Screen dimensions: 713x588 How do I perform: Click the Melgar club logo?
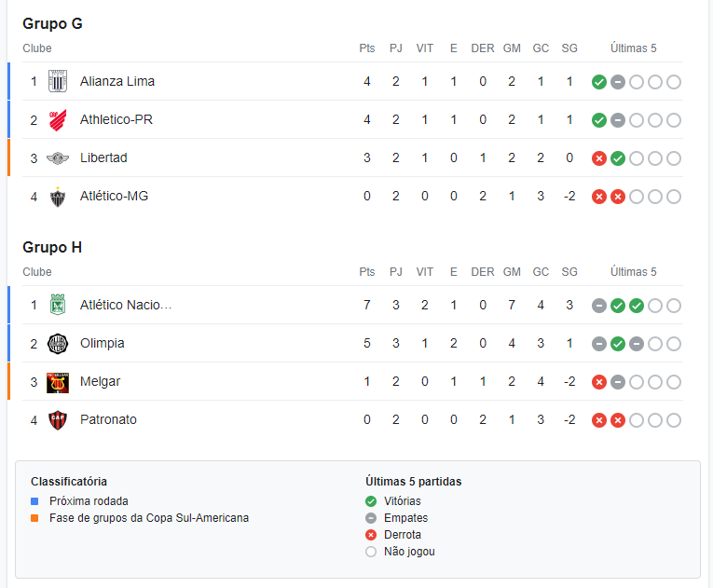tap(58, 382)
